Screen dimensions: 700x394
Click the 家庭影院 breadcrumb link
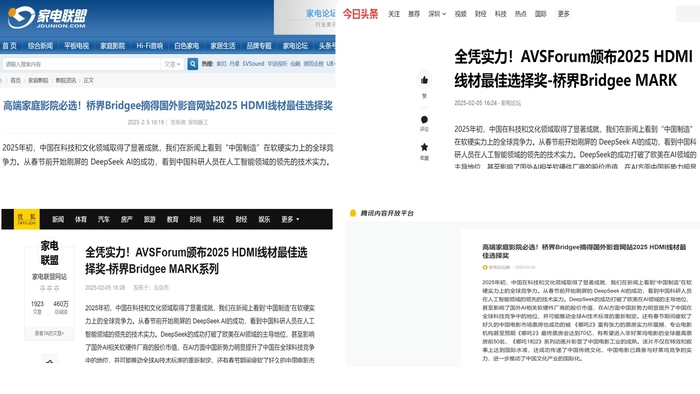pyautogui.click(x=38, y=80)
